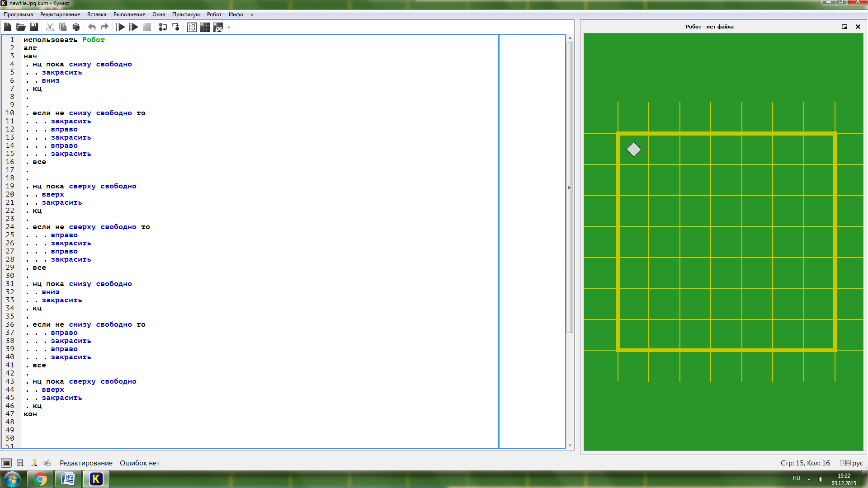
Task: Switch to Google Chrome in taskbar
Action: (x=40, y=479)
